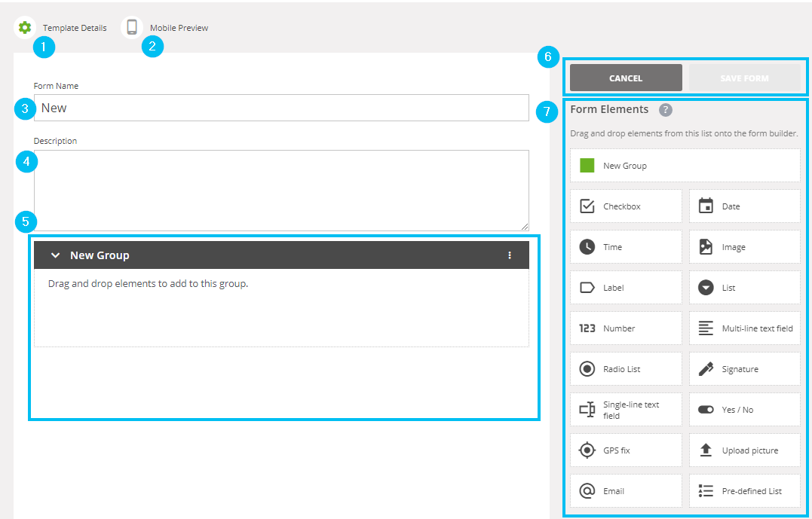Click the Signature element pen icon
Viewport: 812px width, 519px height.
[x=707, y=368]
